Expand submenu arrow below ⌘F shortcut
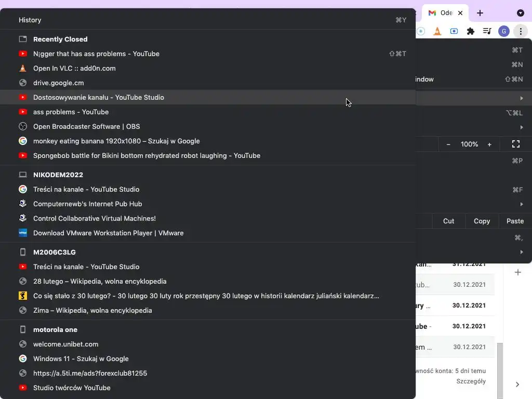 (x=522, y=204)
